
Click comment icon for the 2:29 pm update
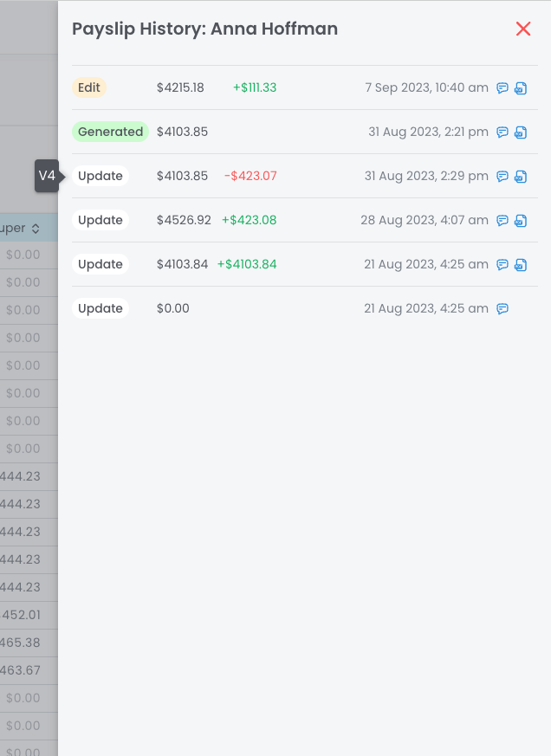coord(502,177)
